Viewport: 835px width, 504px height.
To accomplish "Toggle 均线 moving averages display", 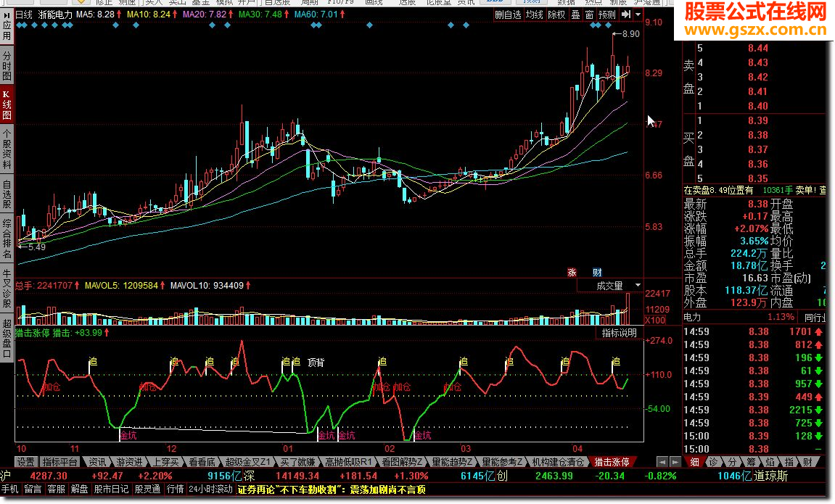I will click(534, 15).
